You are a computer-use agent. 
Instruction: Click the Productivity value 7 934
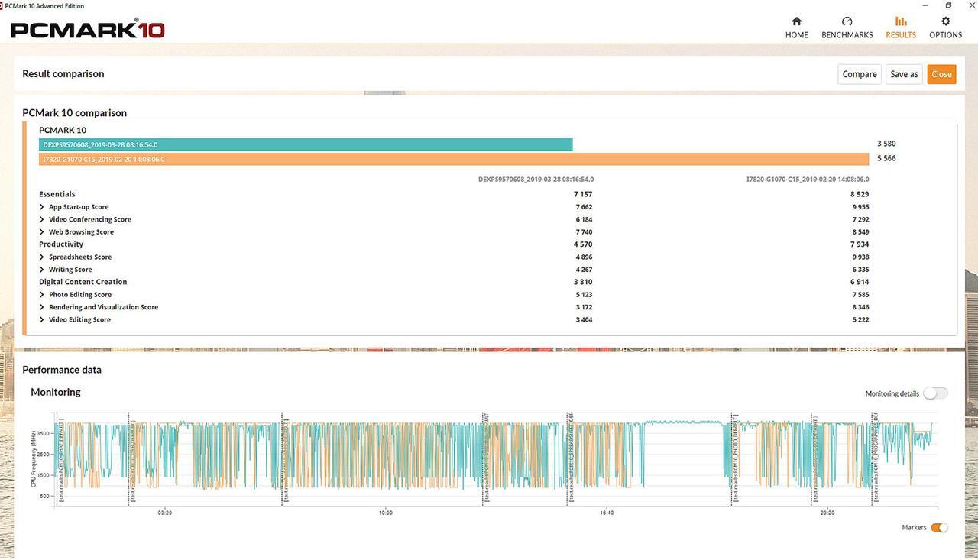tap(860, 244)
